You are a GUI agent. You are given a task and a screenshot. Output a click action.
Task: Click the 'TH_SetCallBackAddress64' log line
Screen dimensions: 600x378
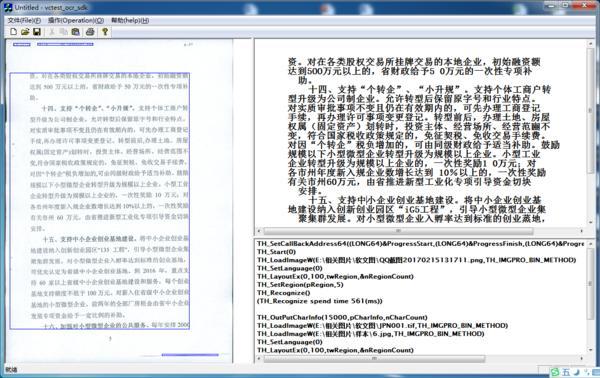[420, 244]
